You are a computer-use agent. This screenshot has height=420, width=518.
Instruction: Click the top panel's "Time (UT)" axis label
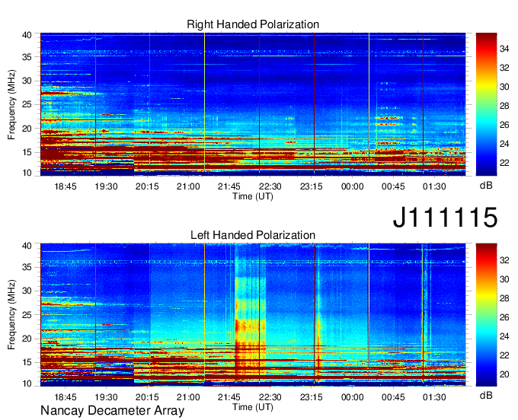click(x=253, y=196)
